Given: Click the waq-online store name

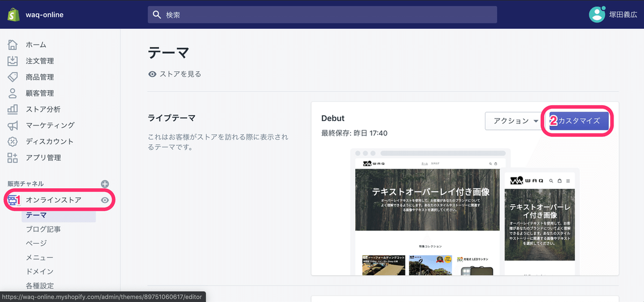Looking at the screenshot, I should coord(45,14).
